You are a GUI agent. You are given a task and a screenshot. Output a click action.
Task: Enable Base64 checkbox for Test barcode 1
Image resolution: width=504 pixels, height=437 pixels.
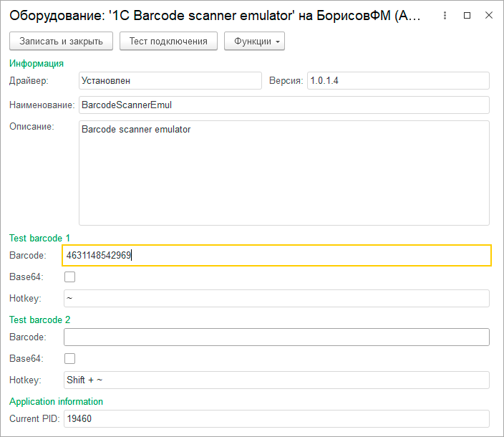(69, 277)
